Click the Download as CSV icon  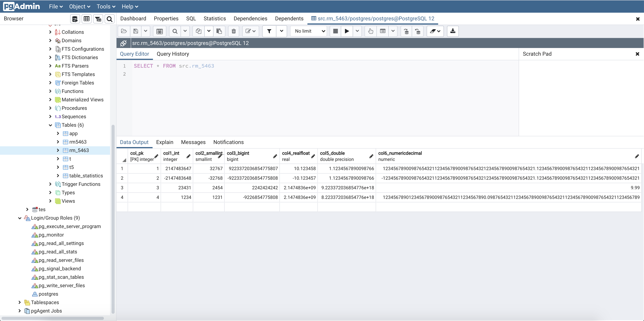(453, 31)
